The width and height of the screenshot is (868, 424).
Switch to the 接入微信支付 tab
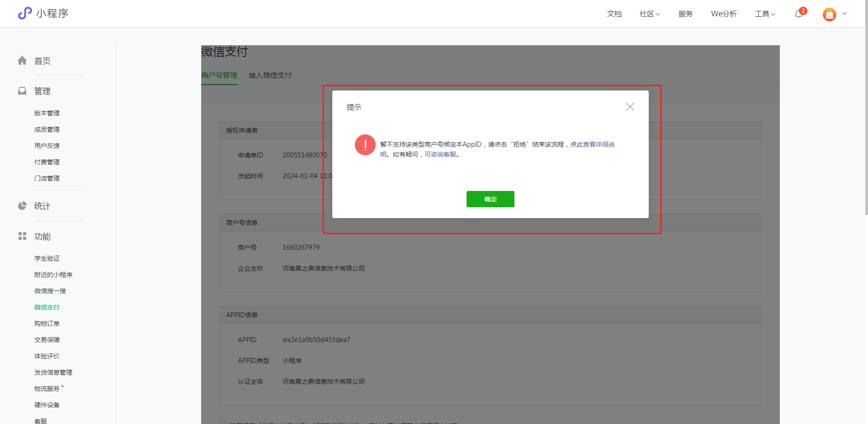pyautogui.click(x=270, y=76)
